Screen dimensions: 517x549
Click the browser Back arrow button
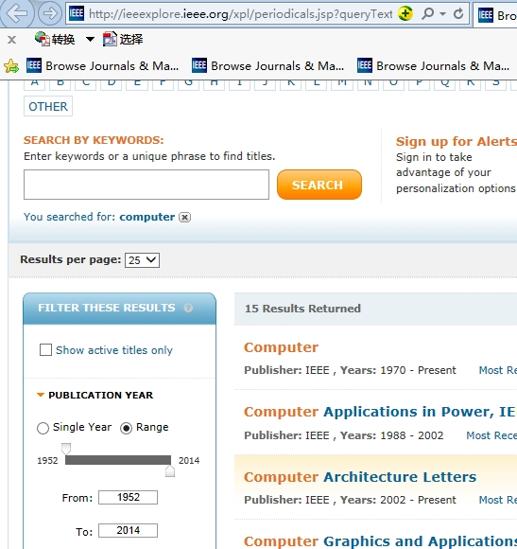click(17, 13)
